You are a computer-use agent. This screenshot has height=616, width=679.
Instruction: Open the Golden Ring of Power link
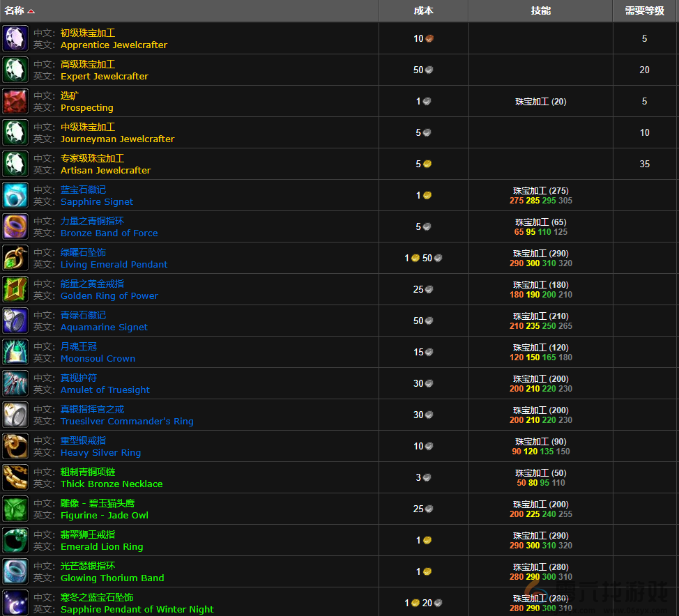pyautogui.click(x=109, y=296)
